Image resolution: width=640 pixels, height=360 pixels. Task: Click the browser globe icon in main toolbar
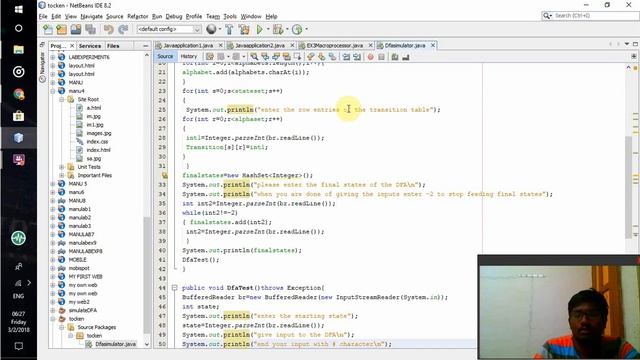(x=211, y=29)
